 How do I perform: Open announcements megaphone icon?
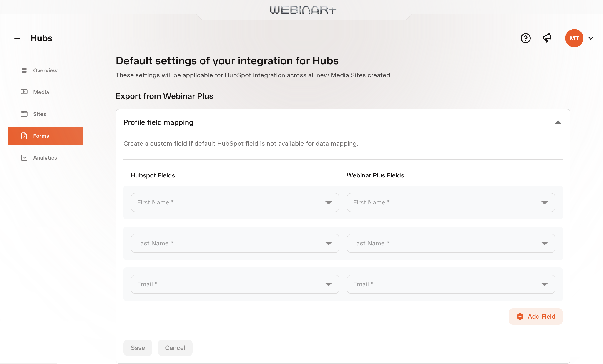(x=547, y=38)
